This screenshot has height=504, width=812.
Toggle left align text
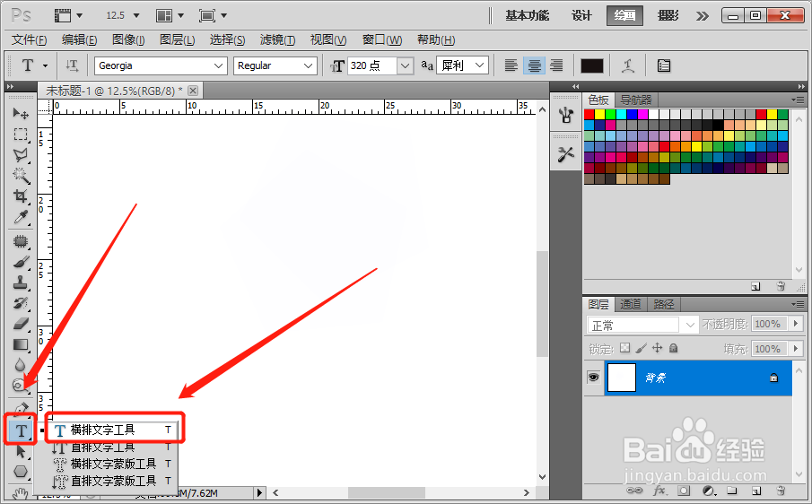(511, 65)
